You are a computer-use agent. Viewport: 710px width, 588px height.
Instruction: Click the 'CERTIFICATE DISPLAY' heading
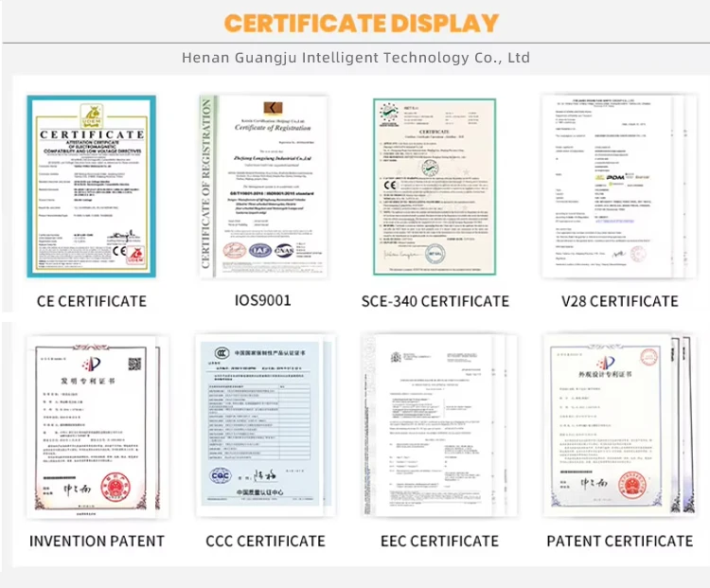[x=362, y=23]
